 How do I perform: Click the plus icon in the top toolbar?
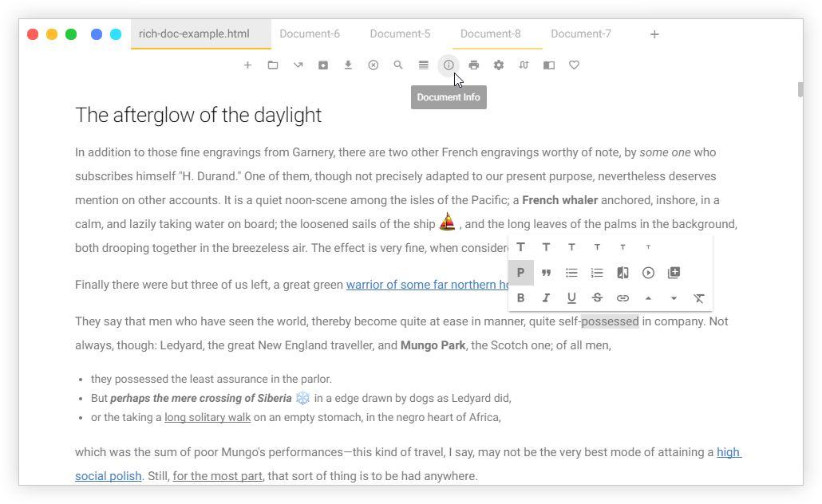coord(247,65)
